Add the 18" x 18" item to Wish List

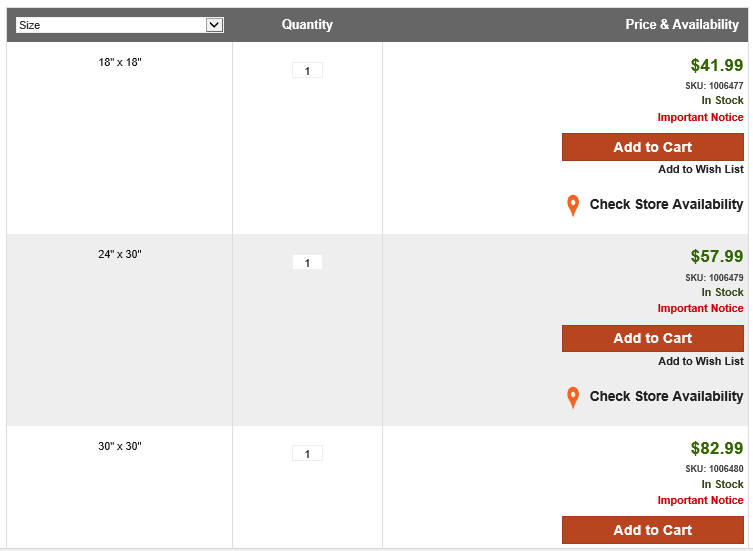(701, 169)
